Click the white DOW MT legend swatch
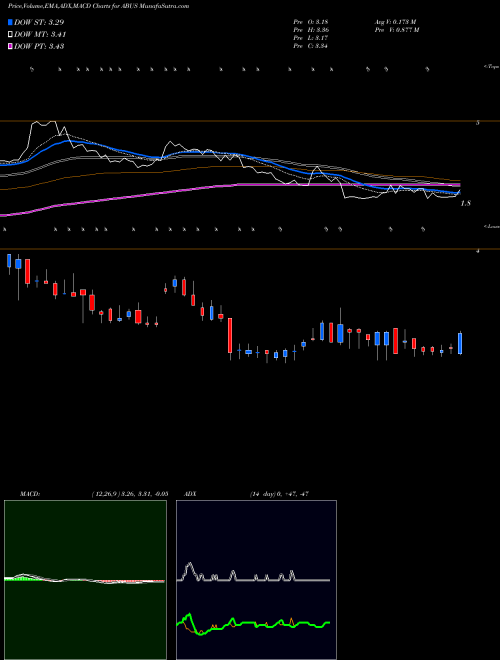The width and height of the screenshot is (500, 660). [10, 35]
